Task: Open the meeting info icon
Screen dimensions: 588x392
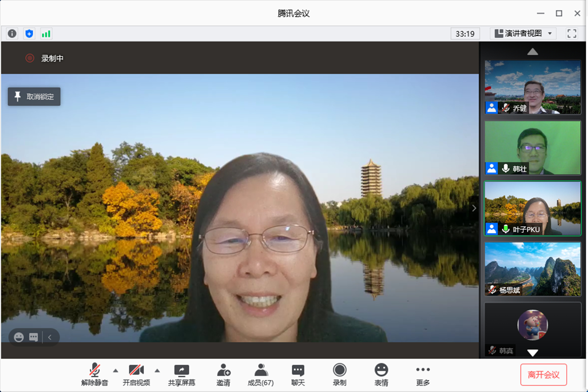Action: click(x=12, y=34)
